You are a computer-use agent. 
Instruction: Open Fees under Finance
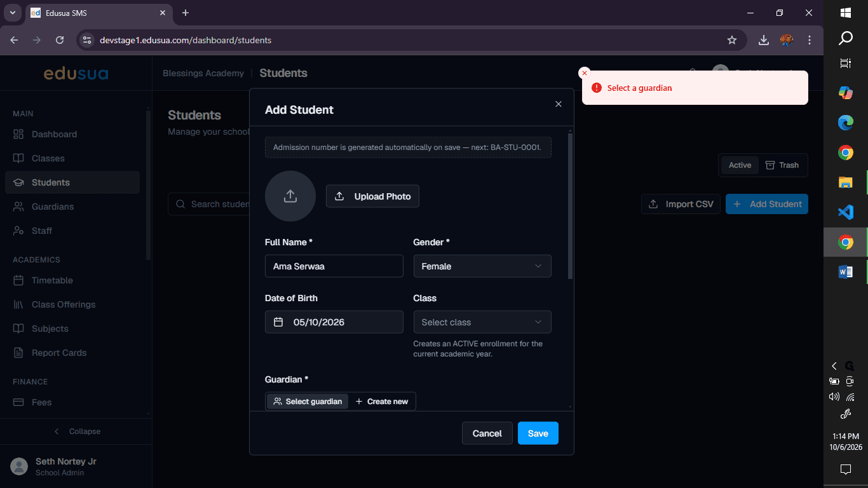coord(72,402)
